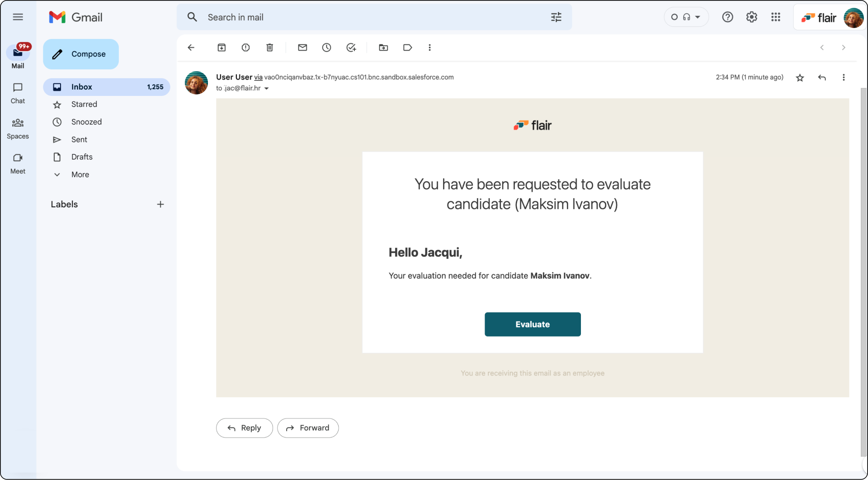Delete the email
The image size is (868, 480).
(x=269, y=48)
